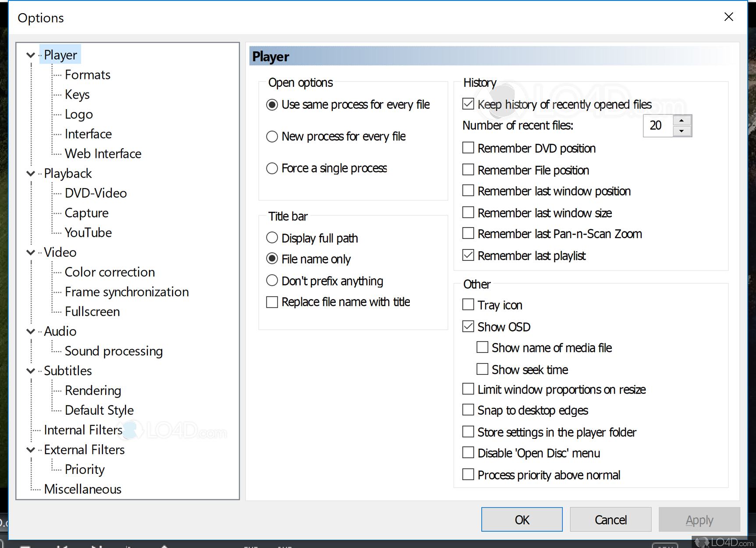Select Sound processing in the tree
The height and width of the screenshot is (548, 756).
[x=114, y=351]
